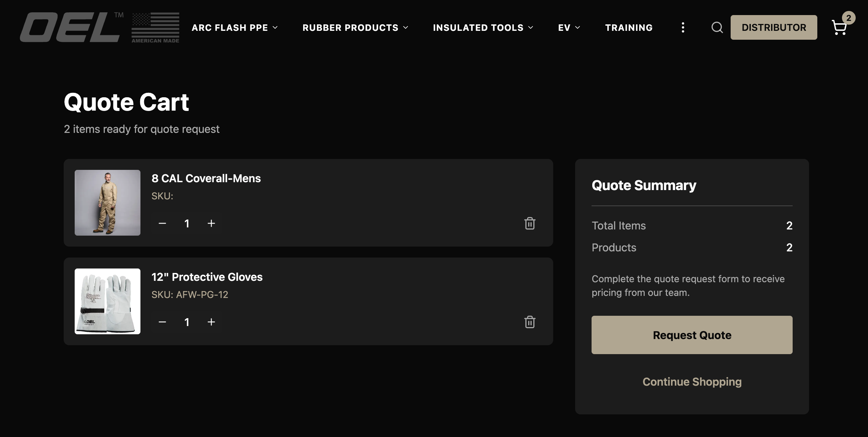Remove 12" Protective Gloves with trash icon
The image size is (868, 437).
[530, 322]
